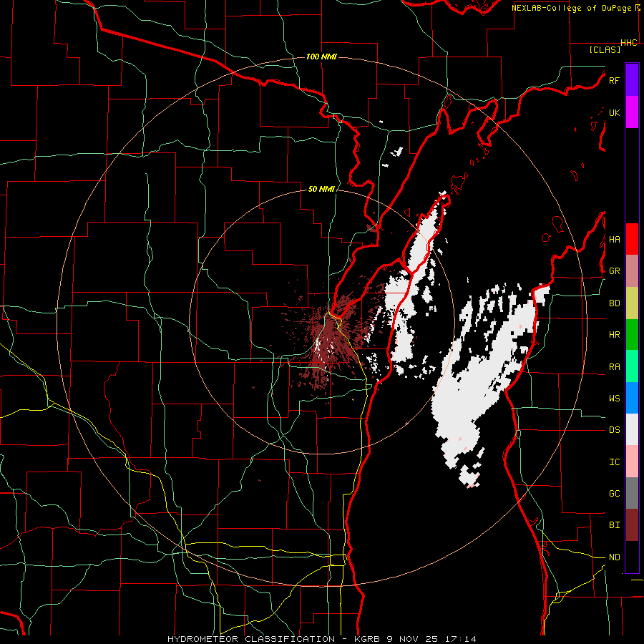The width and height of the screenshot is (644, 644).
Task: Click the HA legend label
Action: click(x=614, y=240)
